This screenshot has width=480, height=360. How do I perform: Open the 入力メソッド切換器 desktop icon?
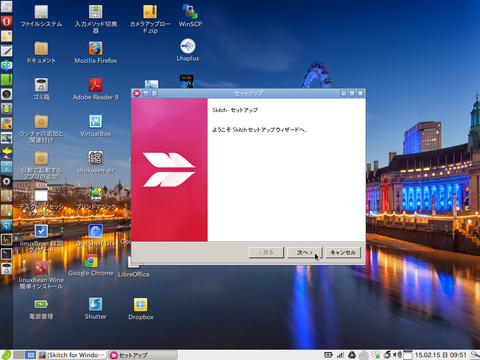click(96, 19)
